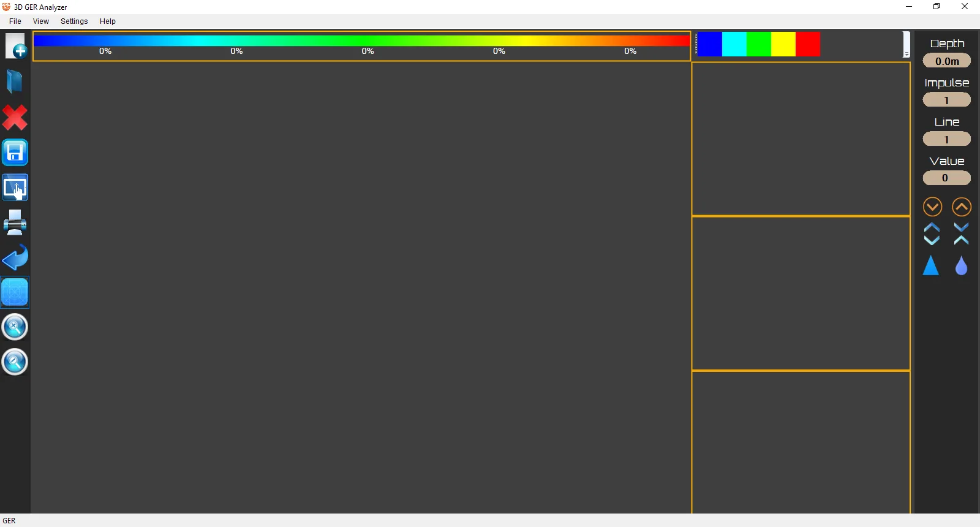The image size is (980, 527).
Task: Open the Help menu
Action: point(108,21)
